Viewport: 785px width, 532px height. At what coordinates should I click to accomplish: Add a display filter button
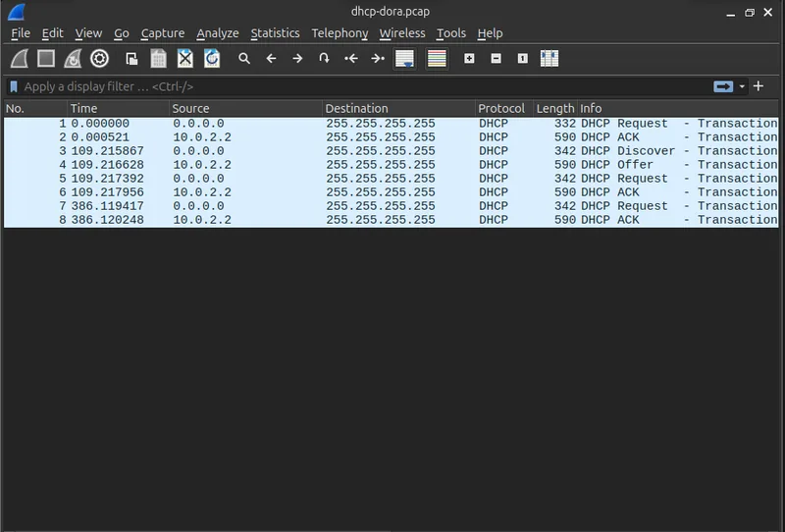[x=759, y=86]
